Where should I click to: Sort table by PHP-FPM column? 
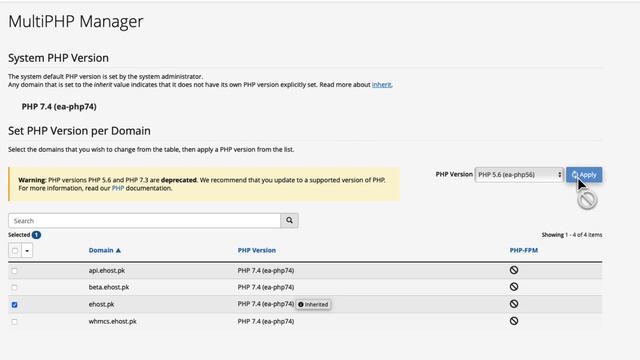[x=524, y=250]
